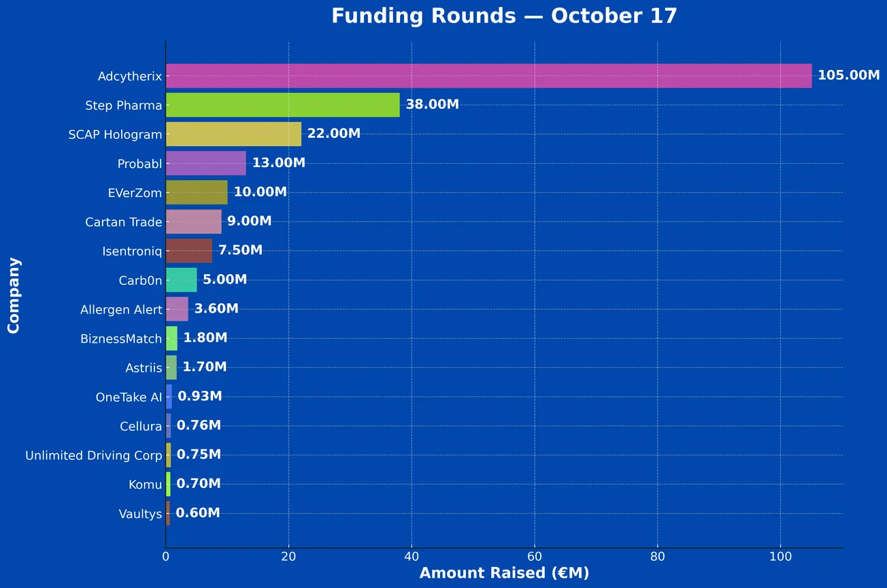Select the Vaultys company label
This screenshot has height=588, width=887.
click(140, 514)
